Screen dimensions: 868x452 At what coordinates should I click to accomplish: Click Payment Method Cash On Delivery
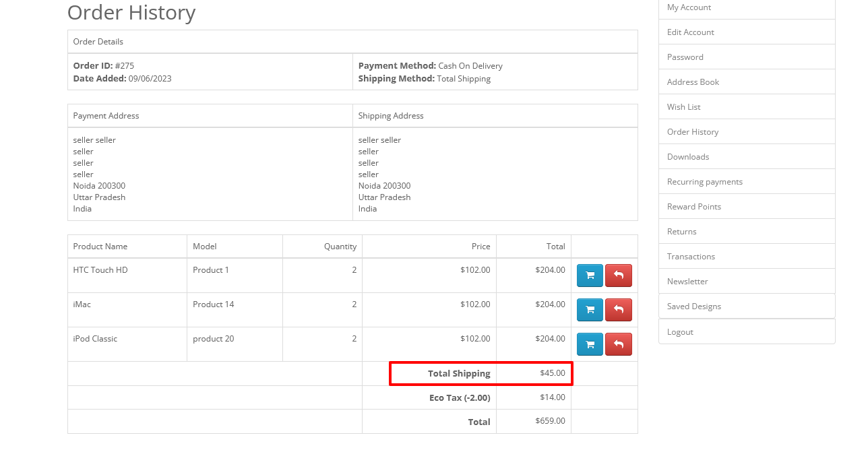tap(431, 66)
